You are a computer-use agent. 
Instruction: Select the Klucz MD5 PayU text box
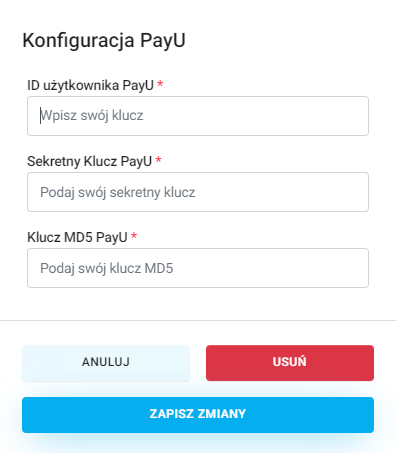pos(198,268)
